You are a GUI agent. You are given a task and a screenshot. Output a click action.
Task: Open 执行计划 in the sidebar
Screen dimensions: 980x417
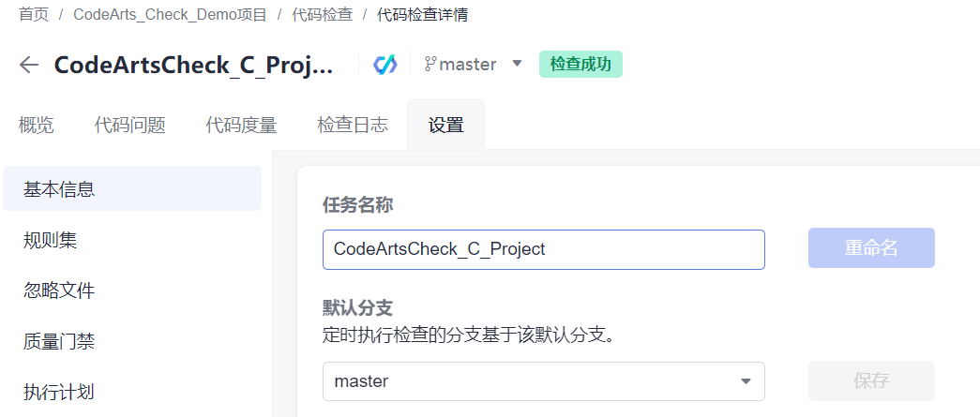click(59, 392)
